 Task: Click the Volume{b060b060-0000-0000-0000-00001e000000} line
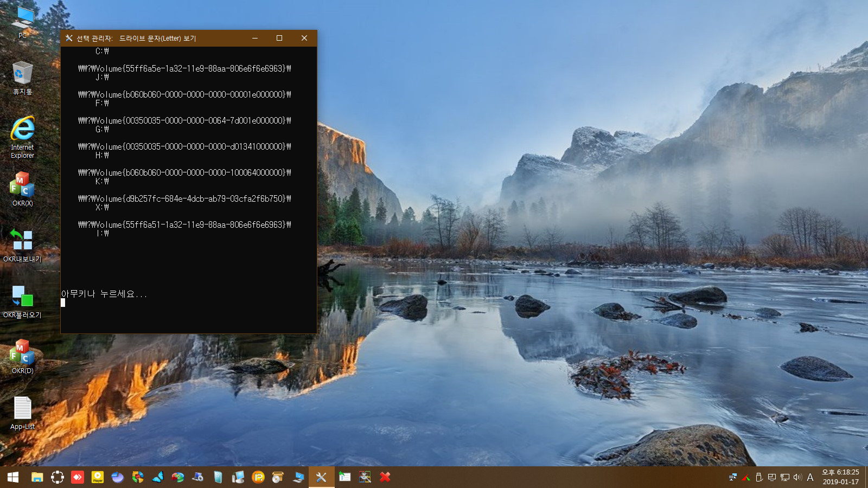[184, 94]
